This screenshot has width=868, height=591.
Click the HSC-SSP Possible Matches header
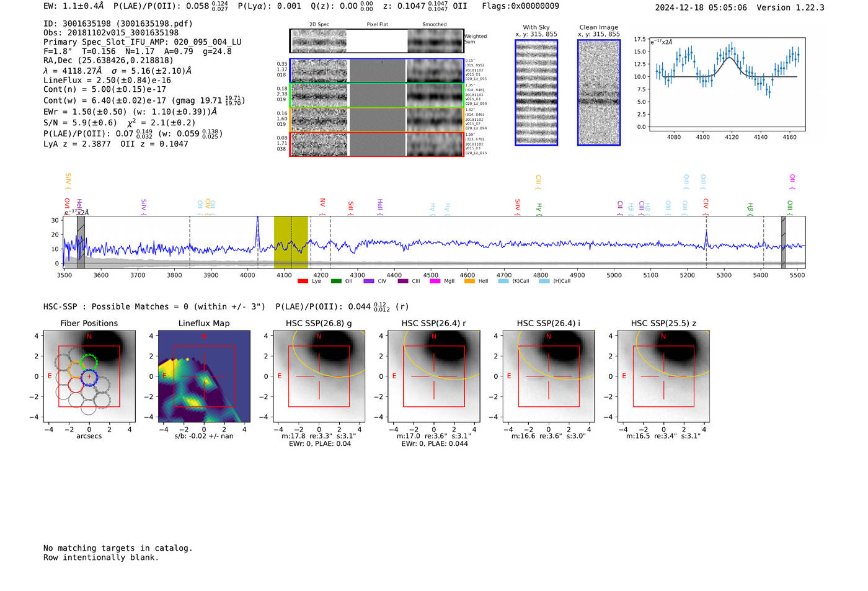[x=154, y=306]
